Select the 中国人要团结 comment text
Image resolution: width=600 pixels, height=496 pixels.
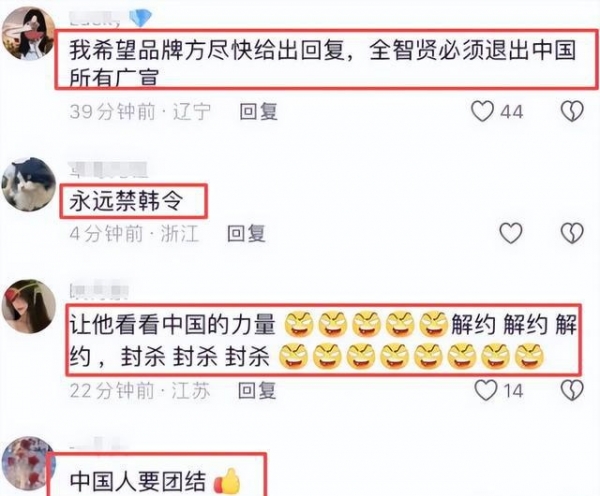click(138, 481)
